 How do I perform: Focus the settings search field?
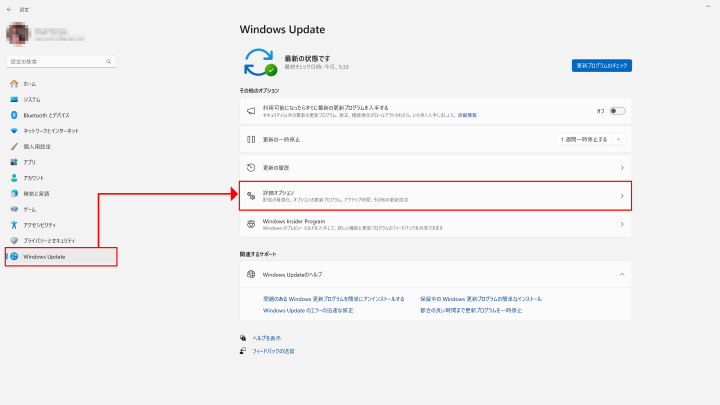click(61, 62)
